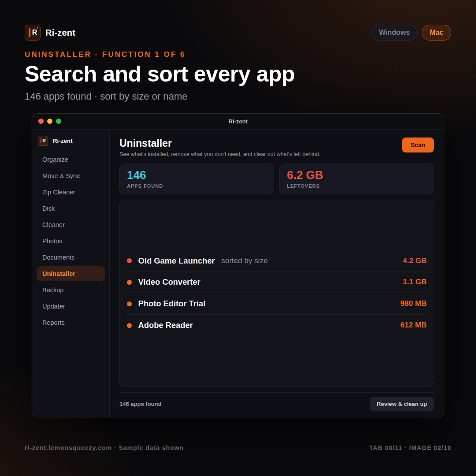Select the Video Converter app row
This screenshot has height=476, width=476.
coord(276,283)
